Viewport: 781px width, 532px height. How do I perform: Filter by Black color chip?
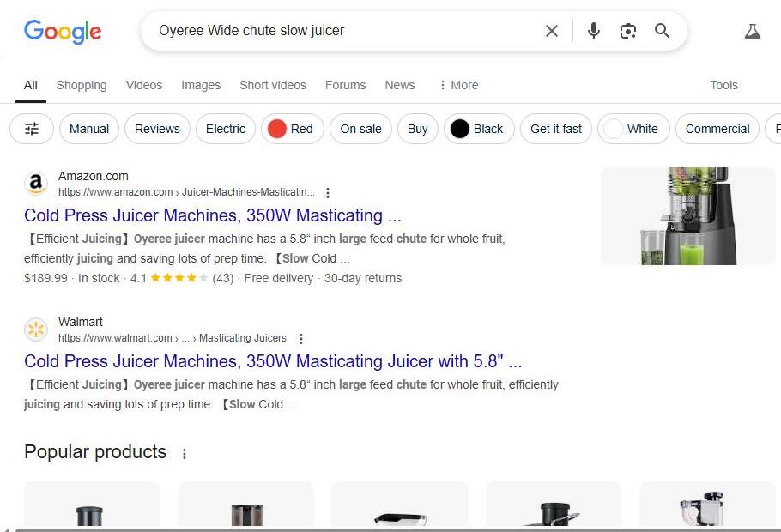479,129
